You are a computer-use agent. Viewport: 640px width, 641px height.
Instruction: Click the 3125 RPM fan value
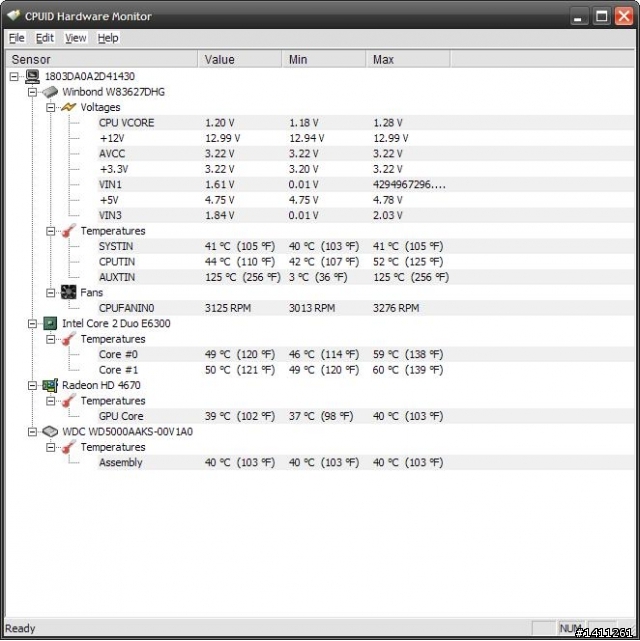[x=228, y=308]
